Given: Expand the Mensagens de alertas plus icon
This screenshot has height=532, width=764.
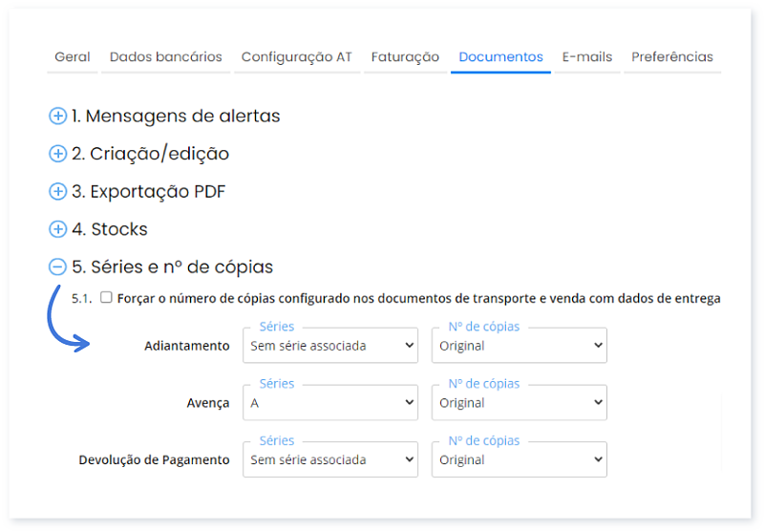Looking at the screenshot, I should click(57, 116).
